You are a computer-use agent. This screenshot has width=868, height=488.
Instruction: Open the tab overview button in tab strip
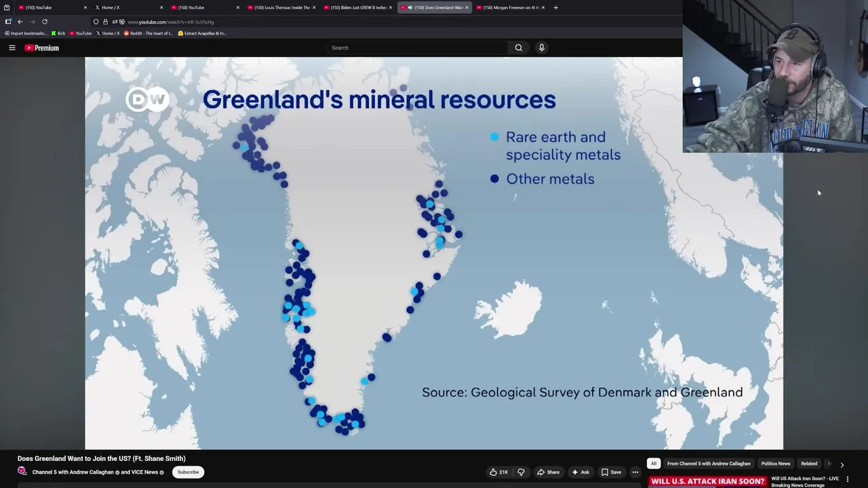(x=7, y=7)
